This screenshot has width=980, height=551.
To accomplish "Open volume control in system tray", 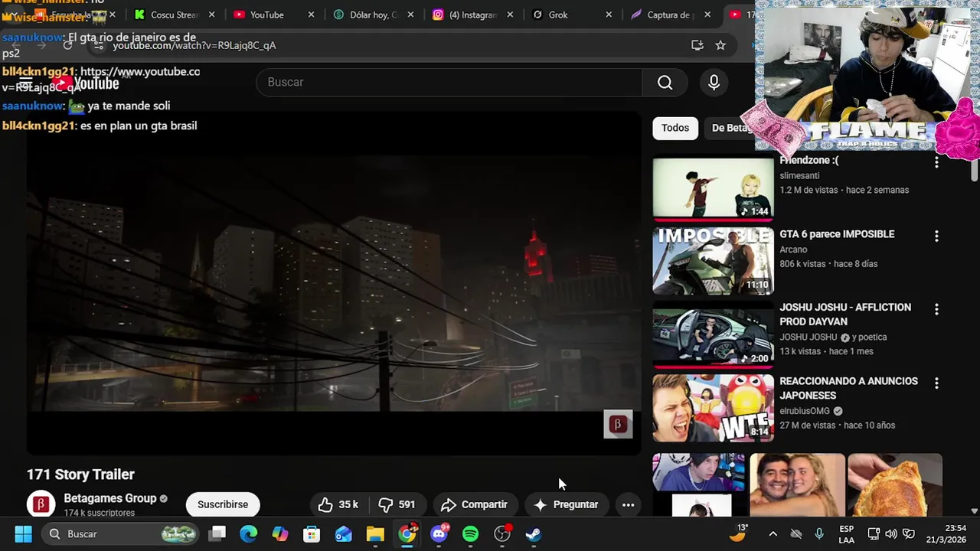I will click(x=890, y=534).
